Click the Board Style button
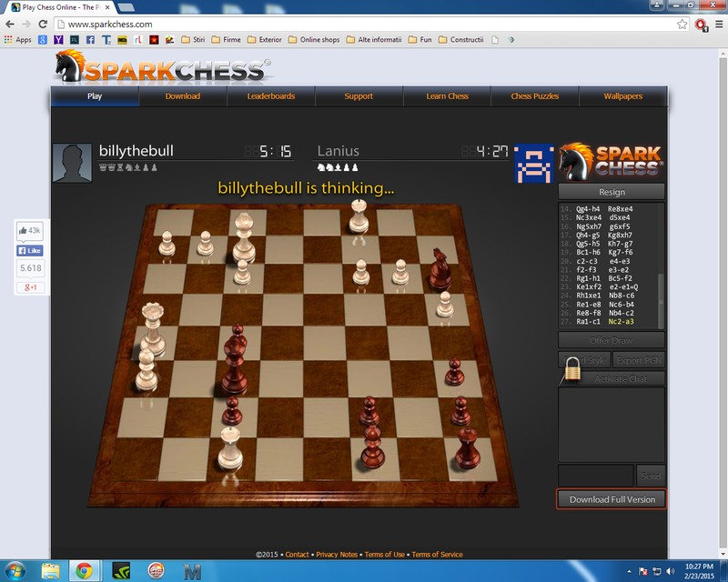Image resolution: width=728 pixels, height=582 pixels. click(x=584, y=360)
